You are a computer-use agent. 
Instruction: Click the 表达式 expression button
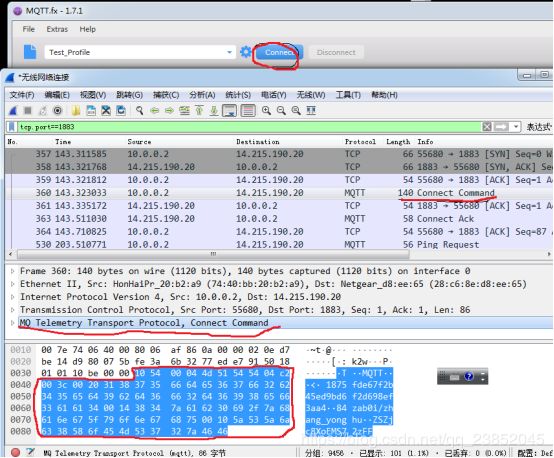pos(539,127)
